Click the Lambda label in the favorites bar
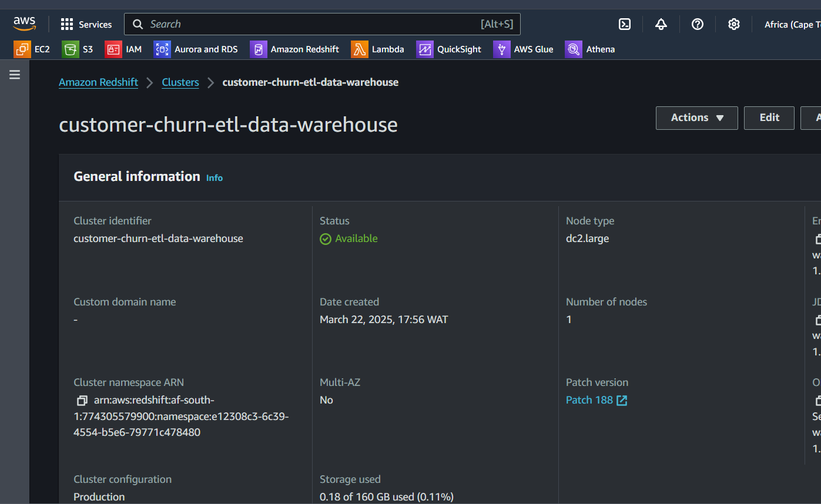 point(388,49)
